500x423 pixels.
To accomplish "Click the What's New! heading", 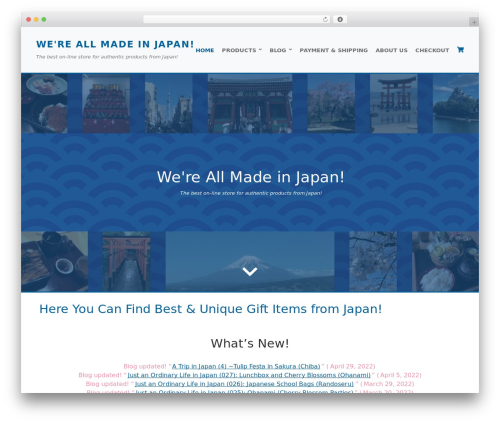I will [250, 343].
